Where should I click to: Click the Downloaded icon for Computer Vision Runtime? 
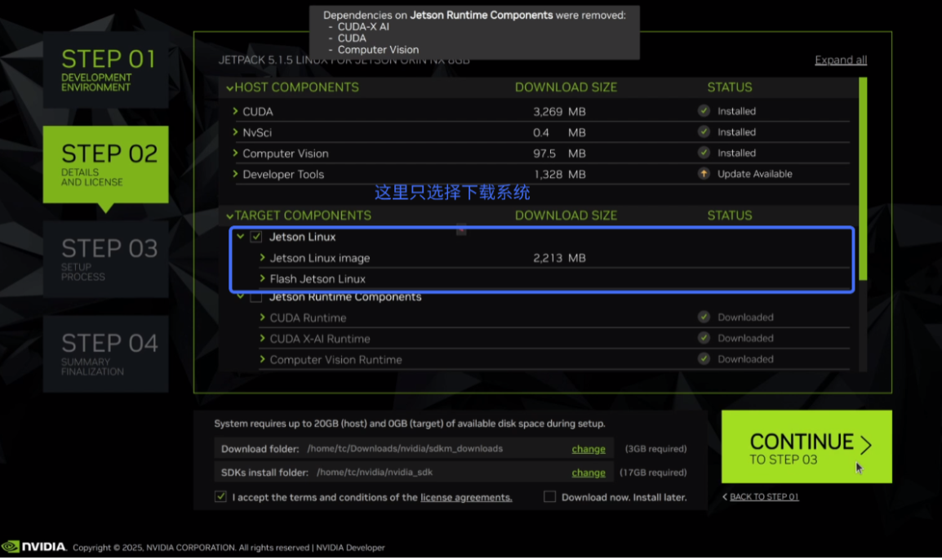point(704,358)
